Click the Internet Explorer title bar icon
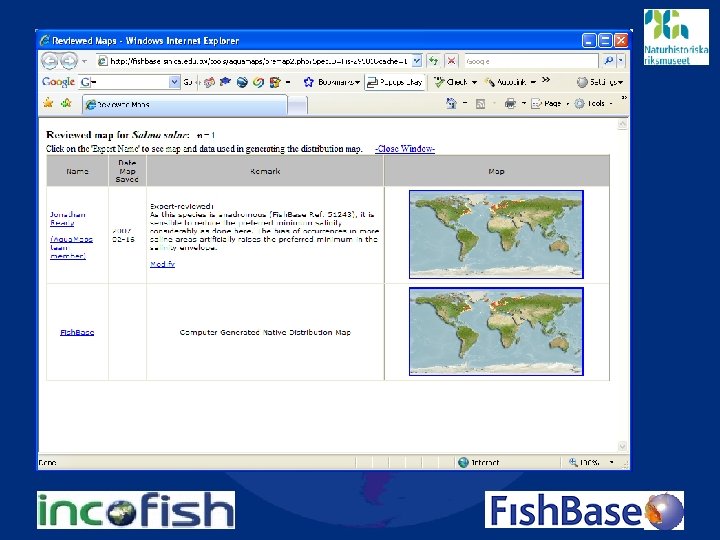Screen dimensions: 720x540 (45, 40)
